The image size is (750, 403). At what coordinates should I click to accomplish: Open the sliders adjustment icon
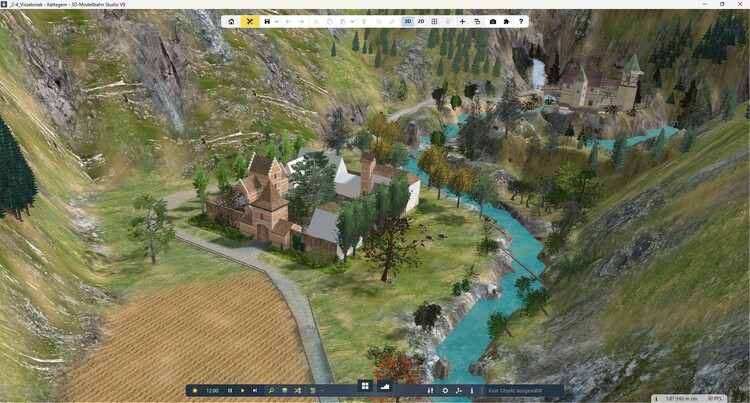pos(430,391)
